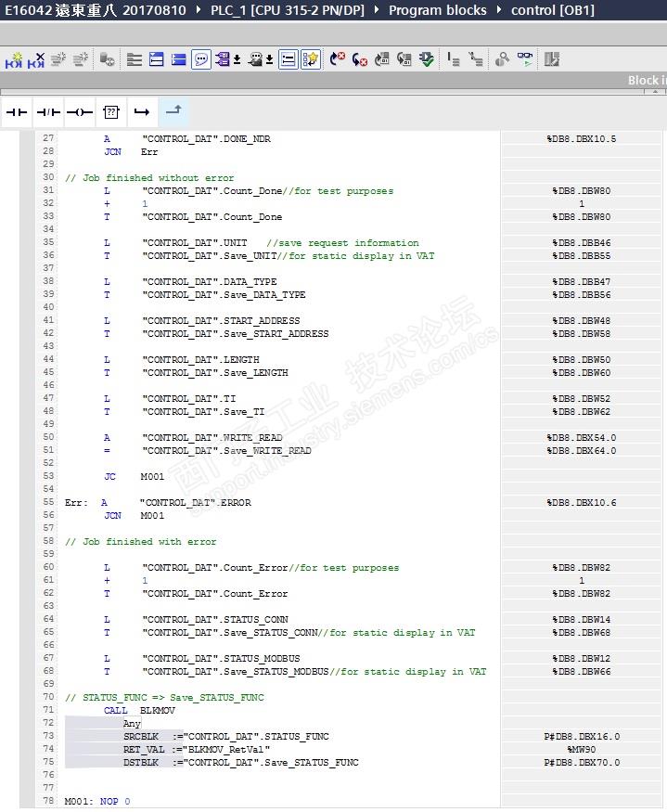Viewport: 667px width, 812px height.
Task: Click comment Job finished with error
Action: click(140, 542)
